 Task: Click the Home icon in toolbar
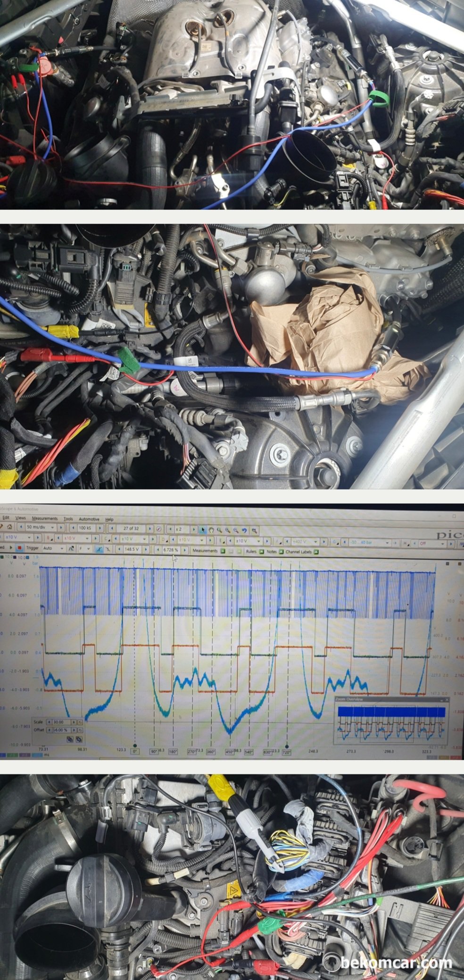[x=9, y=527]
